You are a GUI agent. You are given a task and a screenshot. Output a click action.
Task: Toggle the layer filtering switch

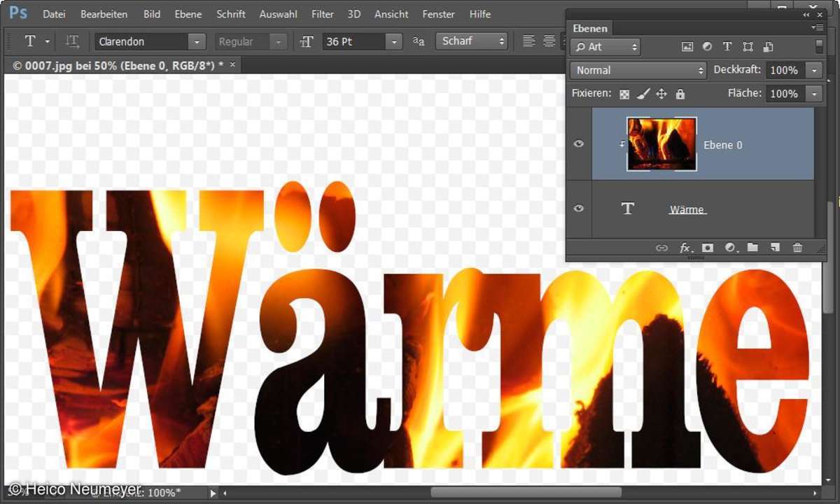coord(819,47)
